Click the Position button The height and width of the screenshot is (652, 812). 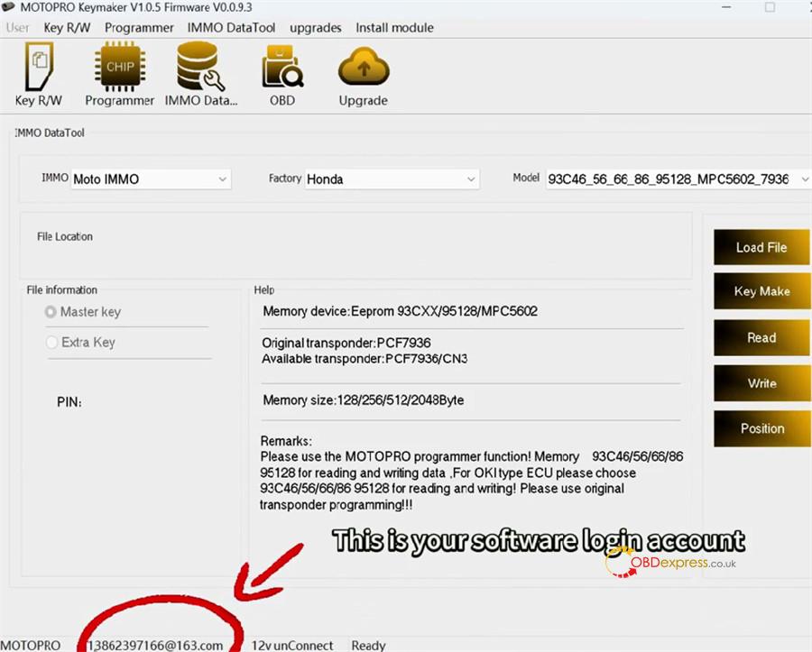click(x=761, y=428)
